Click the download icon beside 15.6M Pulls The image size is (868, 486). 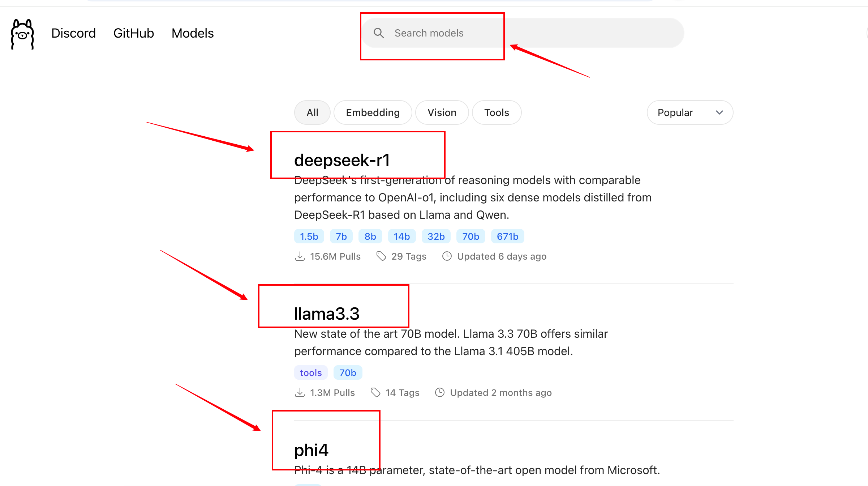pos(300,256)
